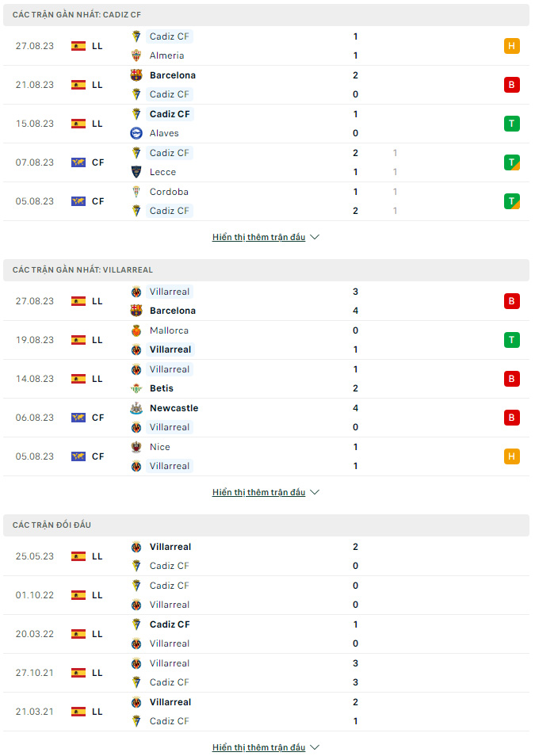Screen dimensions: 535x756
Task: Click the Nice team logo
Action: coord(136,447)
